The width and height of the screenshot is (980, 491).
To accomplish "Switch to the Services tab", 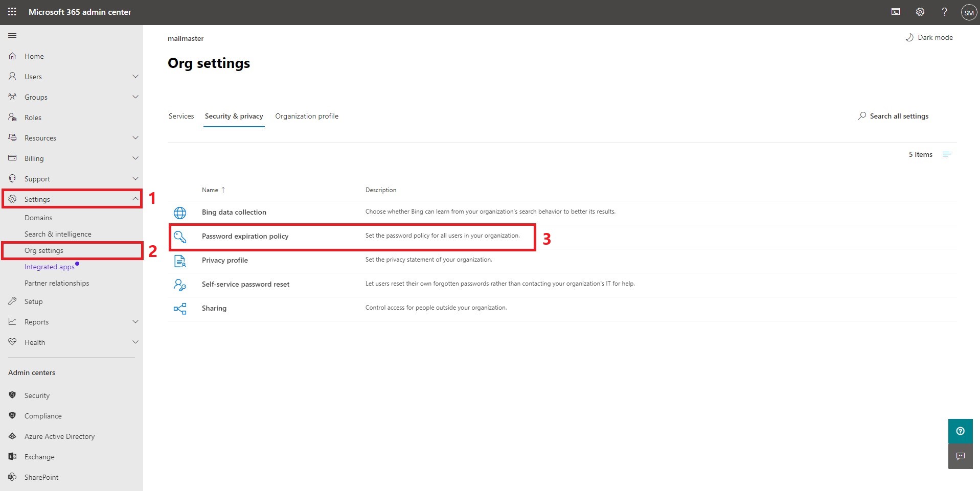I will (181, 116).
